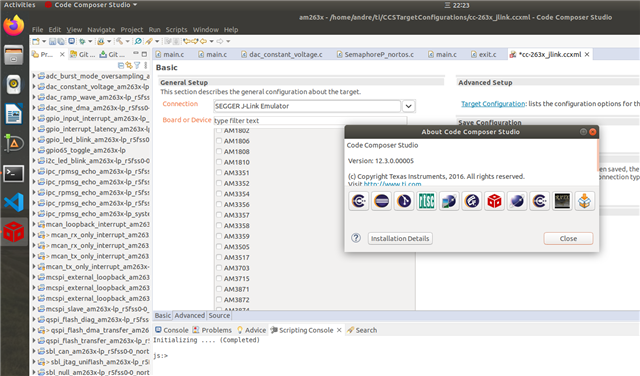Click the first CDT 'C' icon in About dialog
Viewport: 640px width, 376px height.
click(359, 201)
